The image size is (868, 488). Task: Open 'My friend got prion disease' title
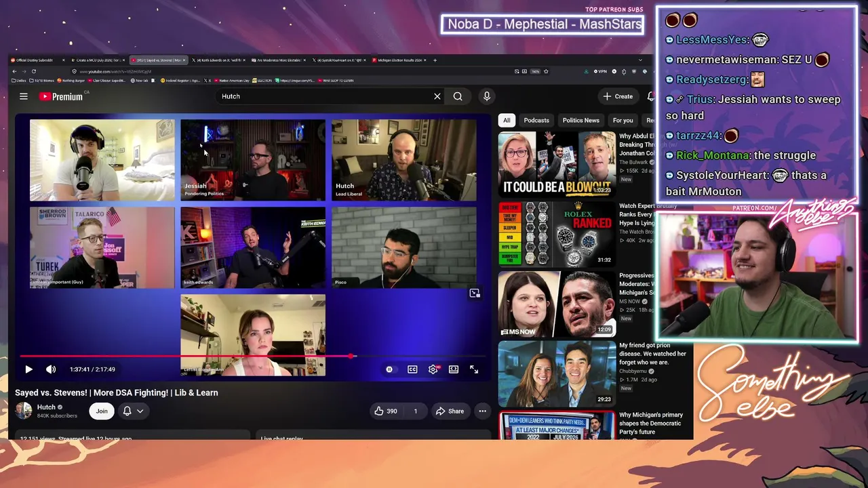(652, 354)
